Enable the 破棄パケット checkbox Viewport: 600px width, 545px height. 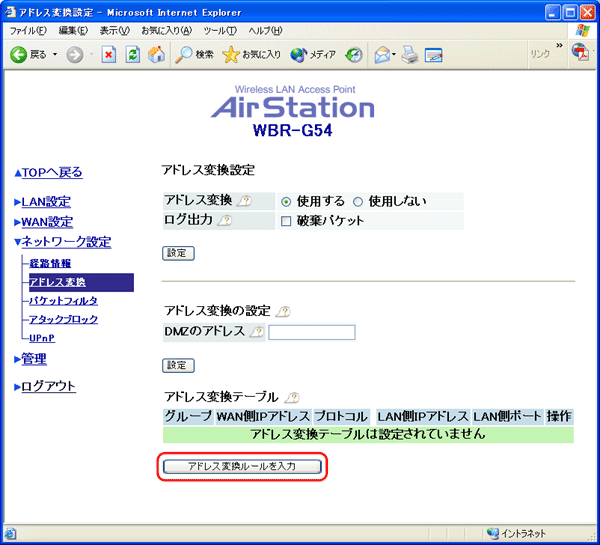(286, 221)
